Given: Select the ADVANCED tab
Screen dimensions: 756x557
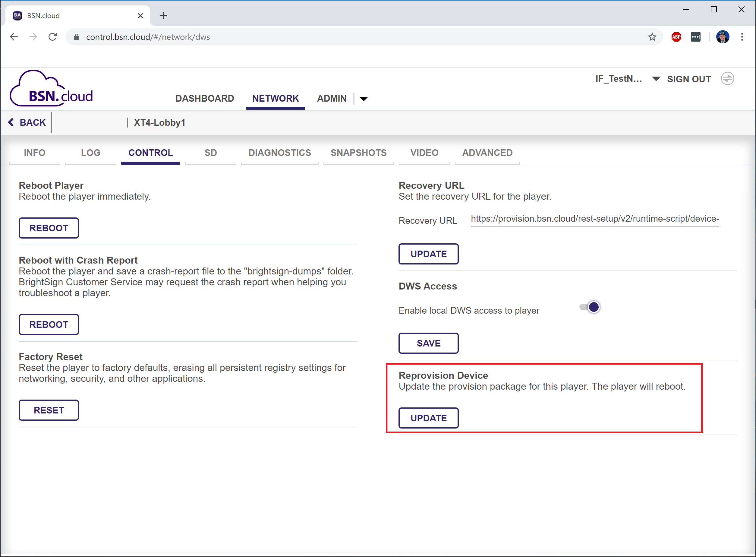Looking at the screenshot, I should tap(487, 153).
